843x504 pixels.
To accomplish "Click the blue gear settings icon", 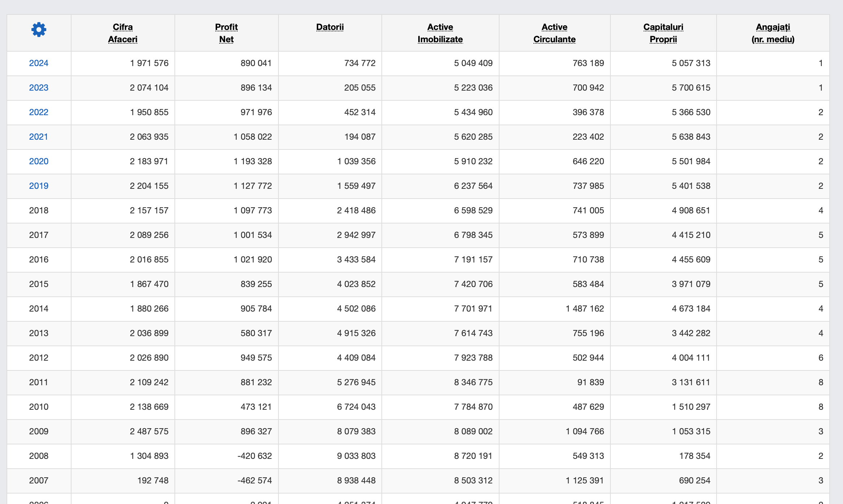I will [x=39, y=30].
